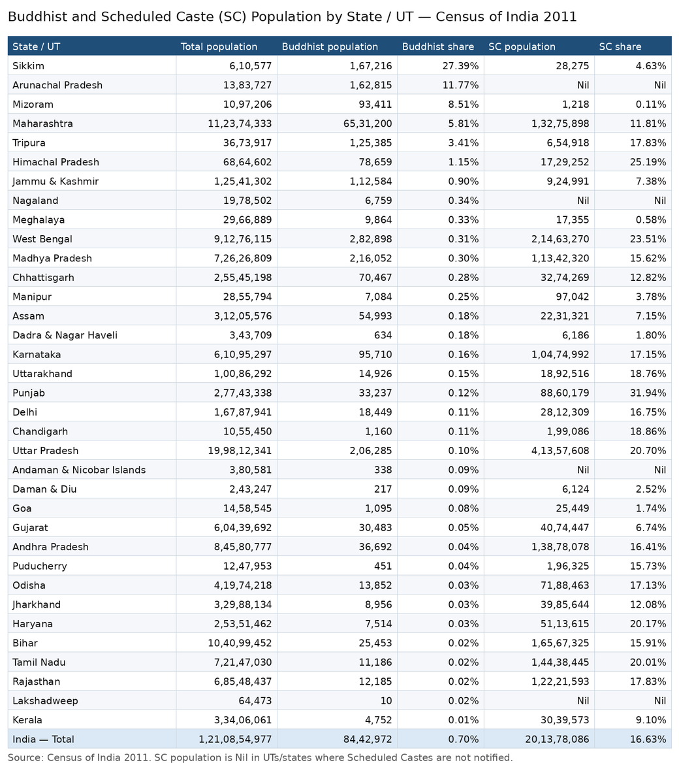Select the 'Manipur' state cell
The width and height of the screenshot is (679, 784).
(92, 297)
